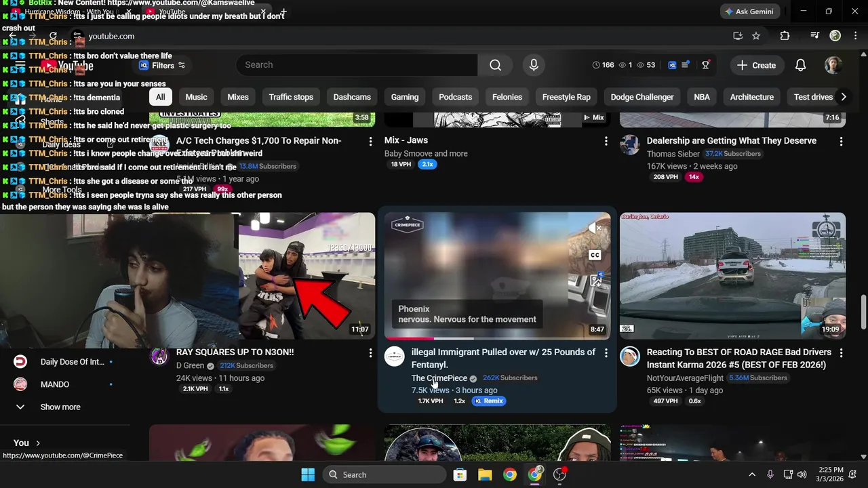Open options for Dealership are Getting video
868x488 pixels.
click(x=841, y=141)
